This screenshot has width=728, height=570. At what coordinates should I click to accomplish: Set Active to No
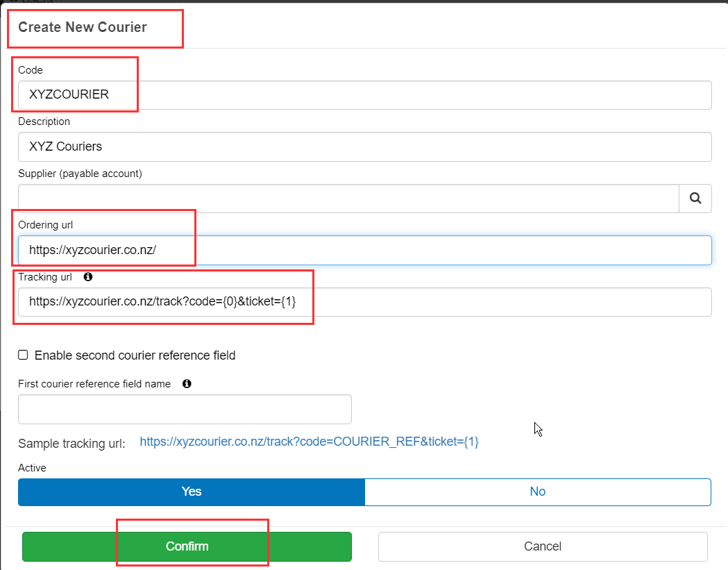click(538, 492)
